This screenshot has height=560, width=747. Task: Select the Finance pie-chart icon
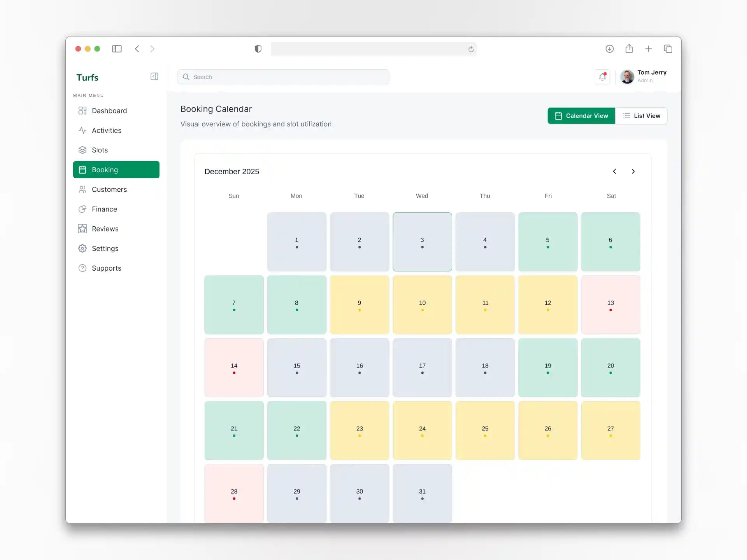[x=82, y=209]
